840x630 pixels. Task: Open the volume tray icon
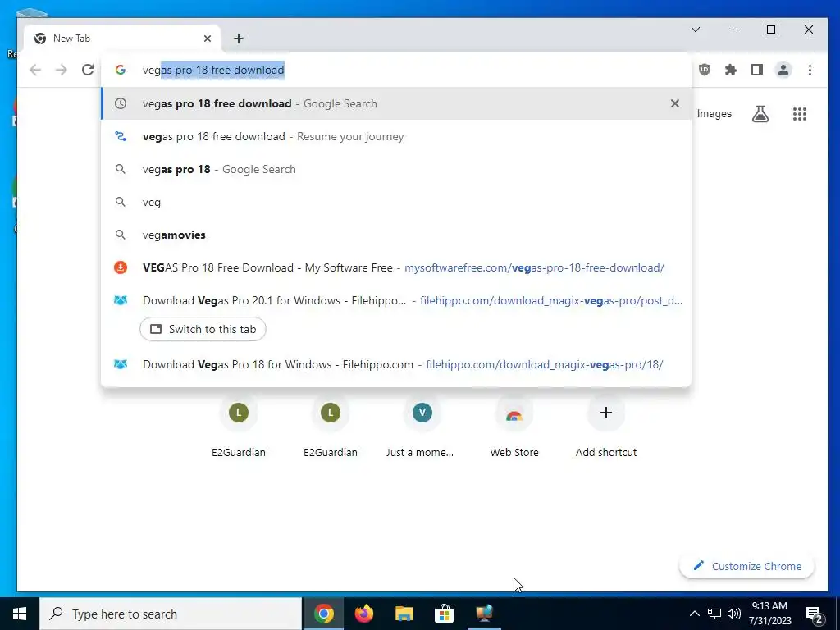pos(734,614)
